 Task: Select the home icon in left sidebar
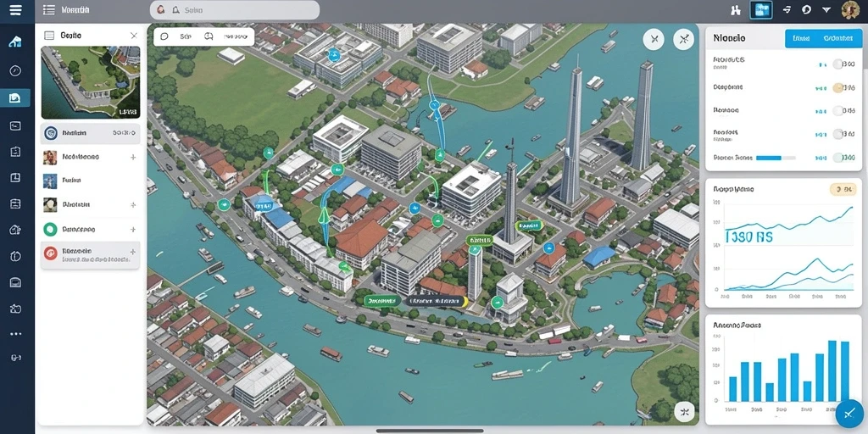(15, 42)
